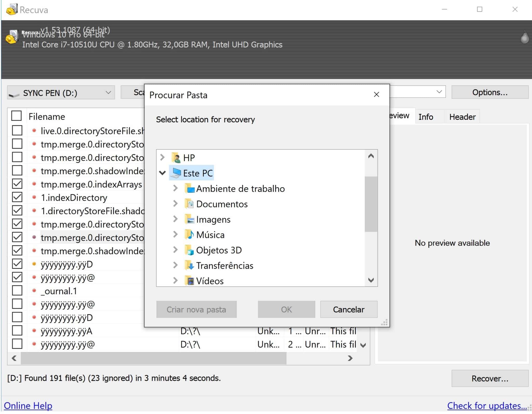Click red status dot of live.0.directoryStoreFile
This screenshot has height=414, width=532.
click(x=34, y=131)
